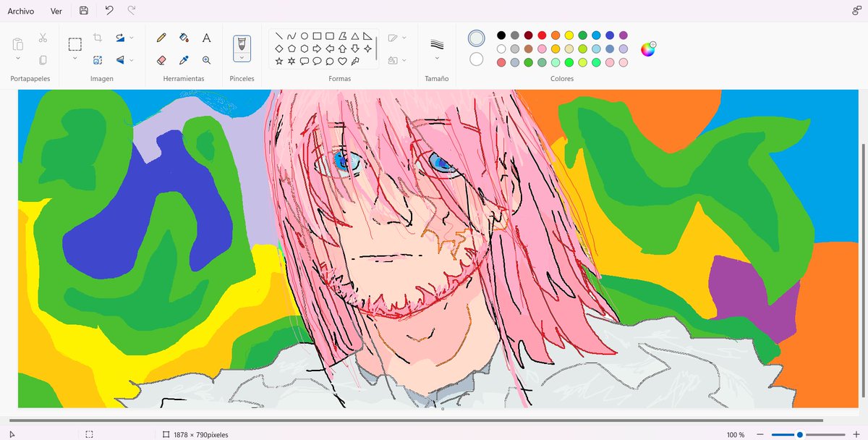Pick the purple color swatch
868x440 pixels.
624,35
